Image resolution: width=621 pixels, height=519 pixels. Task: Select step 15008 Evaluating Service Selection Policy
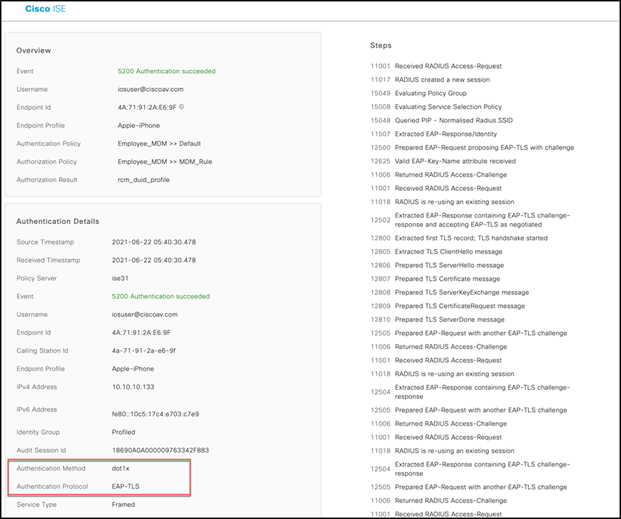coord(436,107)
